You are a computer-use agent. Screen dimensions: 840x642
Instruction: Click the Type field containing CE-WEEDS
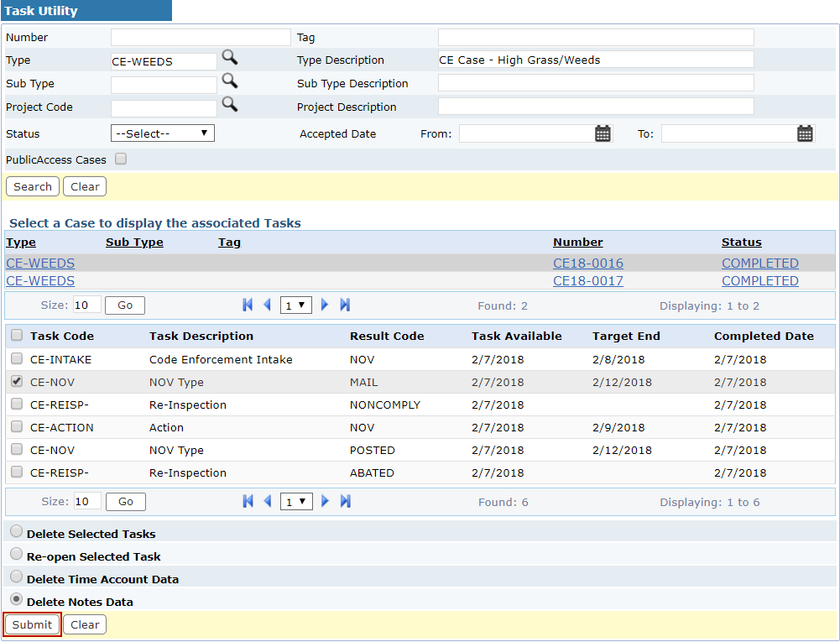pyautogui.click(x=164, y=61)
